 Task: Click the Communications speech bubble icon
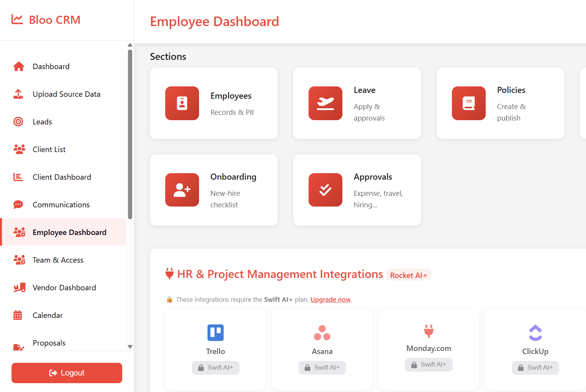point(18,205)
